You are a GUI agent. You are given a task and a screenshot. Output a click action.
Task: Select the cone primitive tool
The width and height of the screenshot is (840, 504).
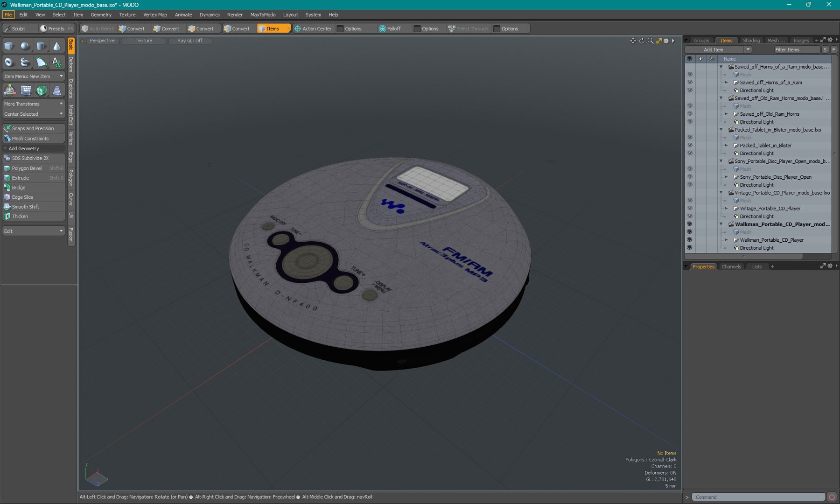click(56, 46)
